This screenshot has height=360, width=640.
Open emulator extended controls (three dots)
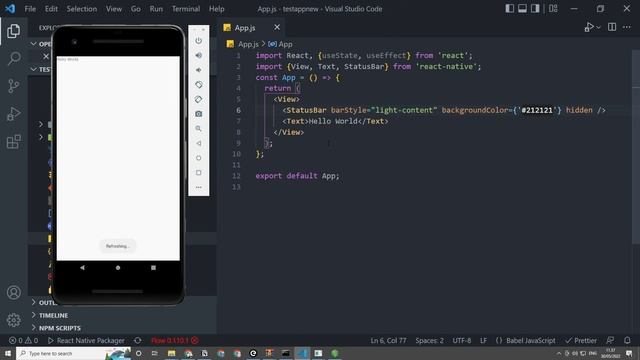(x=198, y=187)
